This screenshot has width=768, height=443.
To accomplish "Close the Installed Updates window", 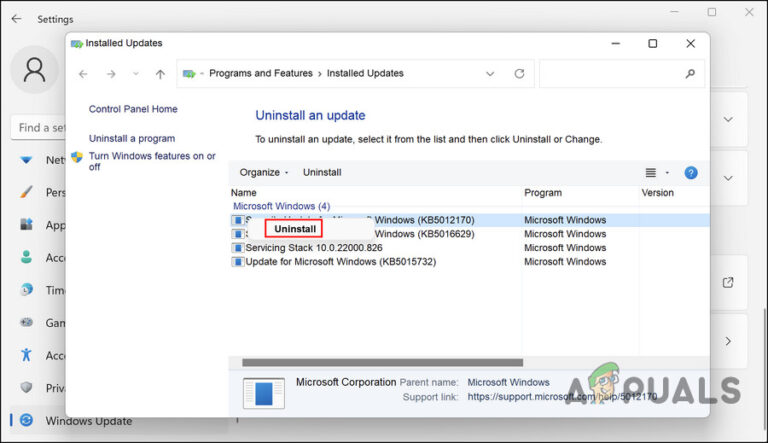I will coord(691,44).
